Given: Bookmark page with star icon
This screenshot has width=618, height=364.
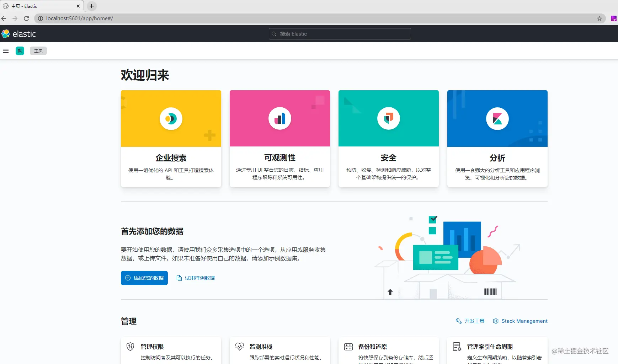Looking at the screenshot, I should point(600,18).
